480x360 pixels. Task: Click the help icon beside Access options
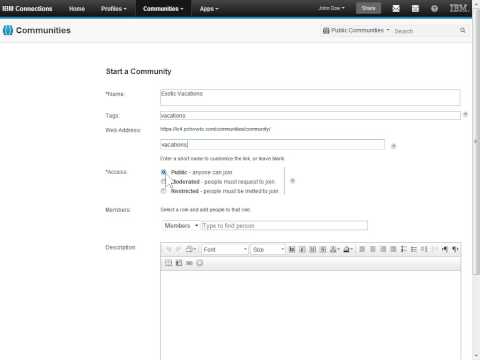pyautogui.click(x=292, y=181)
